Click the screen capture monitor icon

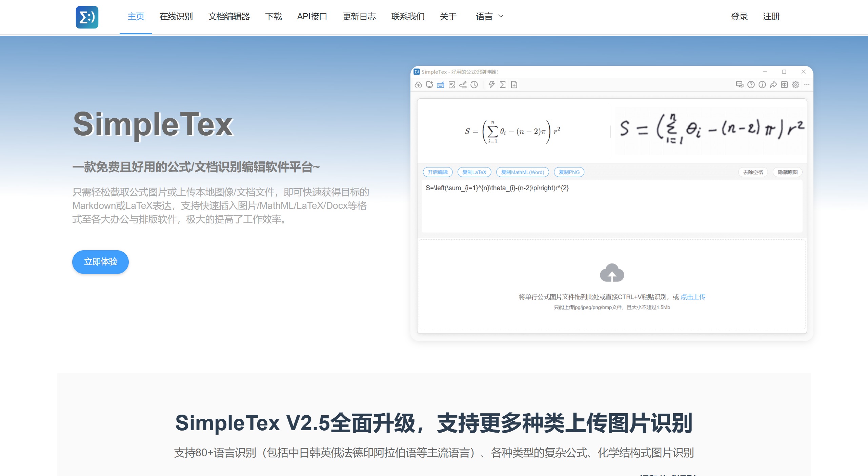(429, 85)
